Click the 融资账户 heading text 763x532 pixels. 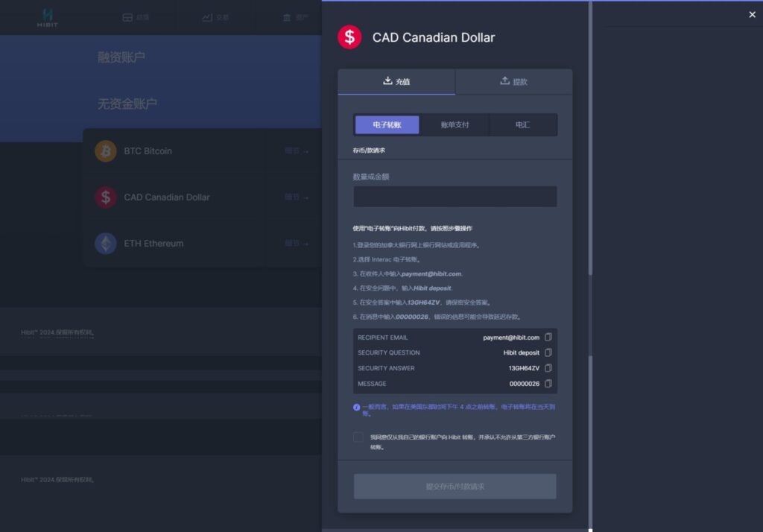pyautogui.click(x=121, y=57)
